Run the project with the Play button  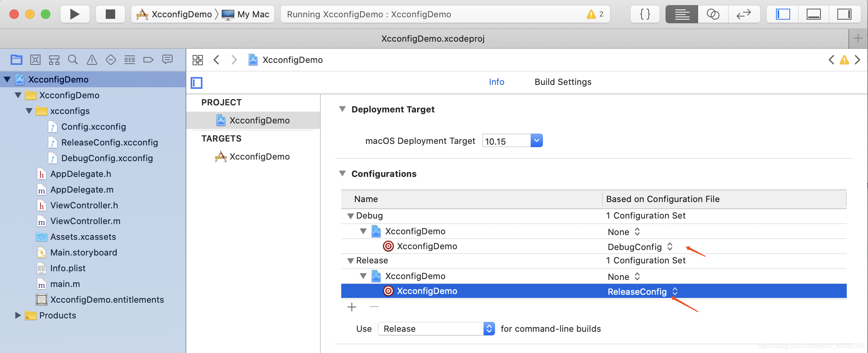(x=75, y=15)
